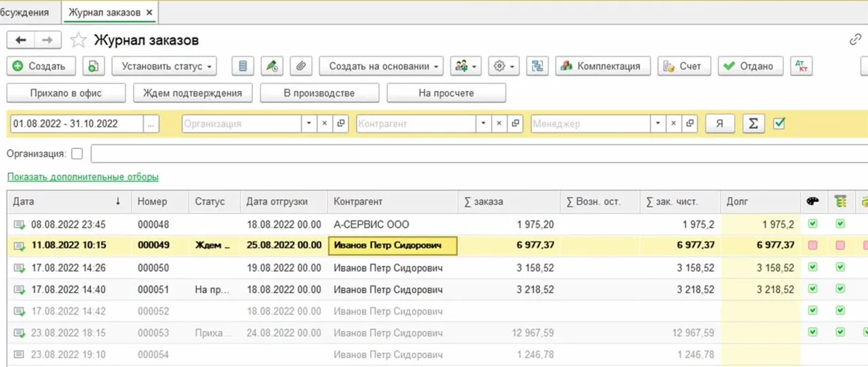Set status Ждем подтверждения

[193, 93]
